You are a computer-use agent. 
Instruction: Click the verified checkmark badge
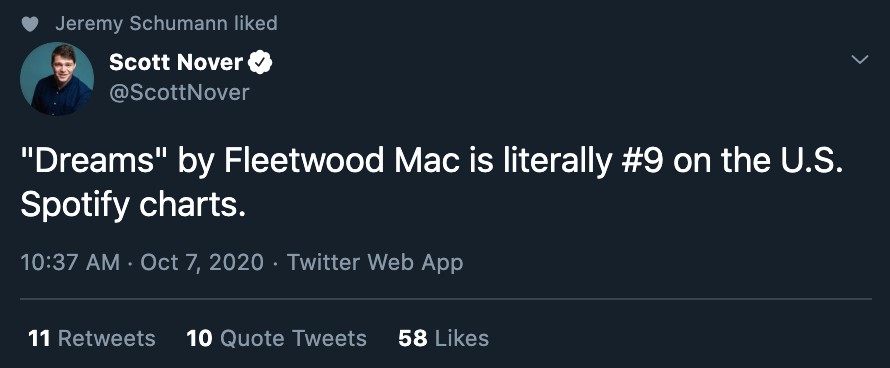pyautogui.click(x=261, y=62)
